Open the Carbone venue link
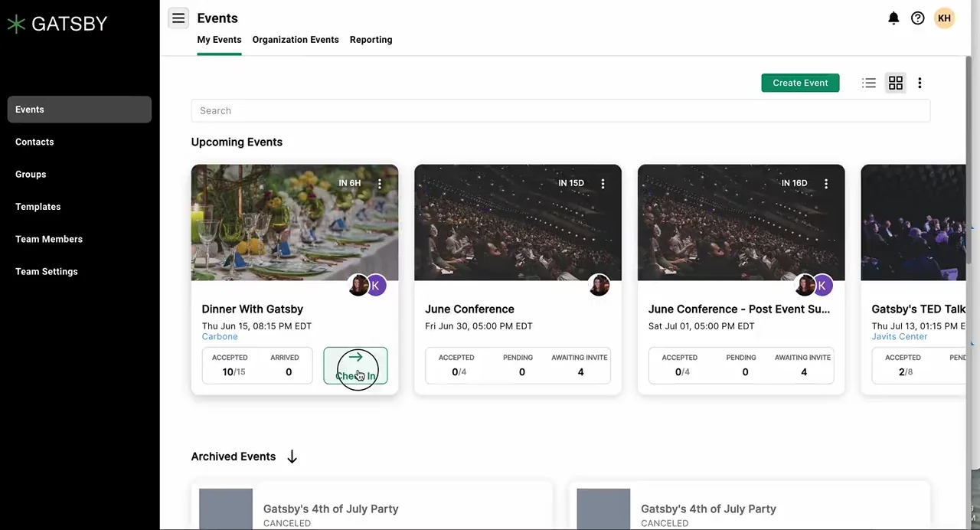This screenshot has width=980, height=530. point(220,336)
